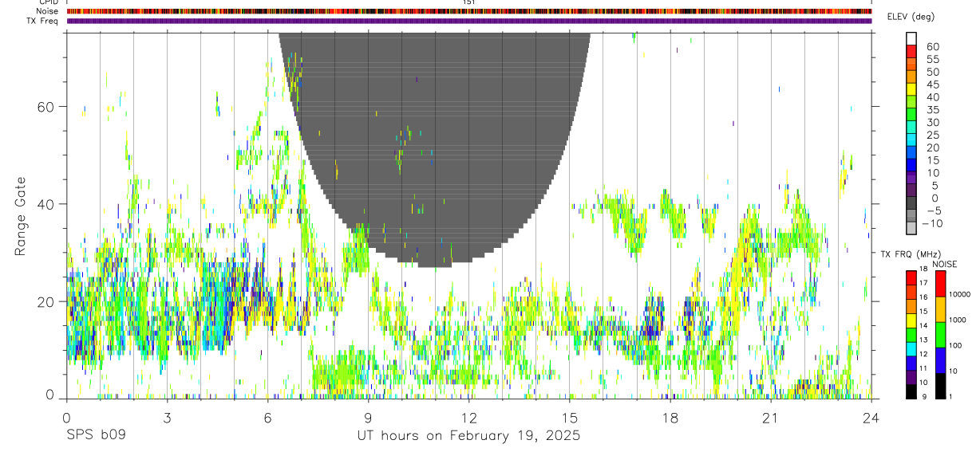
Task: Click the SPS b09 radar beam label
Action: (96, 437)
